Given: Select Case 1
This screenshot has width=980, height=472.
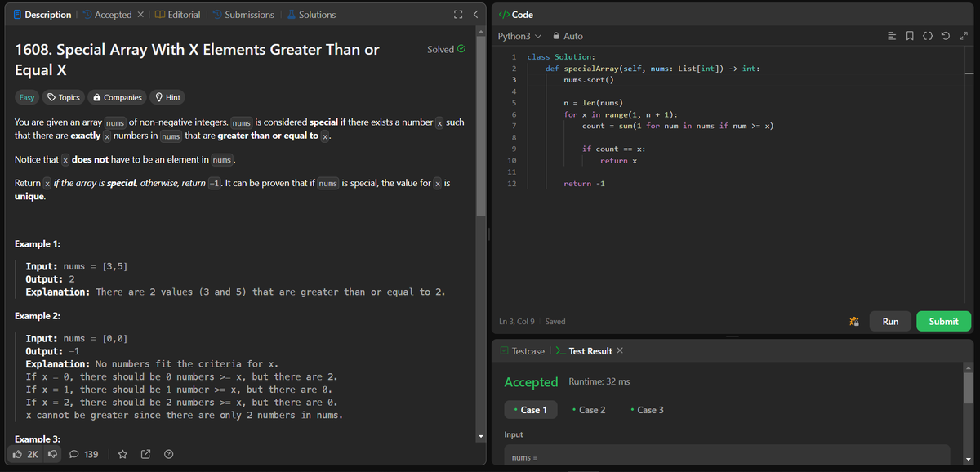Looking at the screenshot, I should [531, 410].
